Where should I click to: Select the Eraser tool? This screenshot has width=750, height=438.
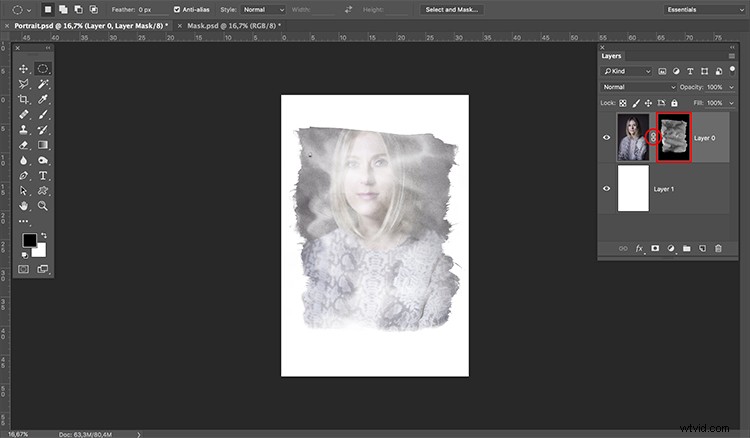pyautogui.click(x=23, y=145)
